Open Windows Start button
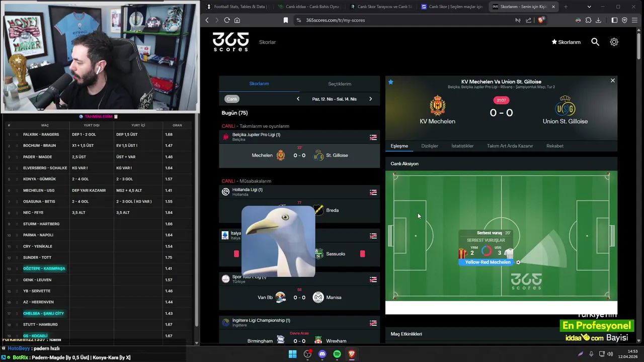This screenshot has width=644, height=362. click(292, 354)
